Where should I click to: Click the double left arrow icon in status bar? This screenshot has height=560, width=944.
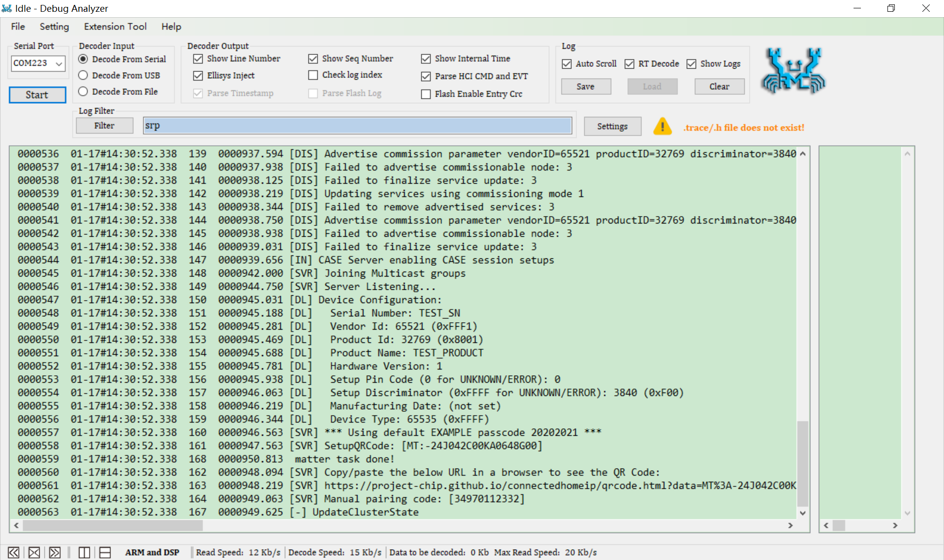coord(14,553)
